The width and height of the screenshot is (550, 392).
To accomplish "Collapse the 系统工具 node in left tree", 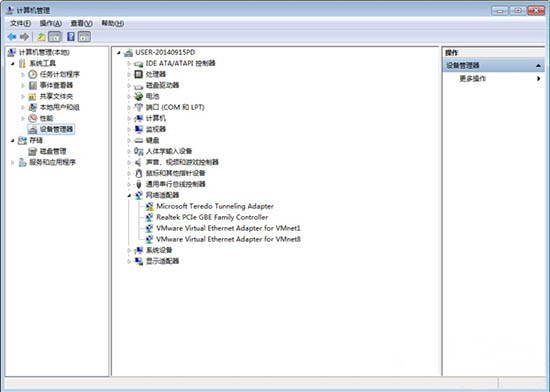I will [13, 63].
